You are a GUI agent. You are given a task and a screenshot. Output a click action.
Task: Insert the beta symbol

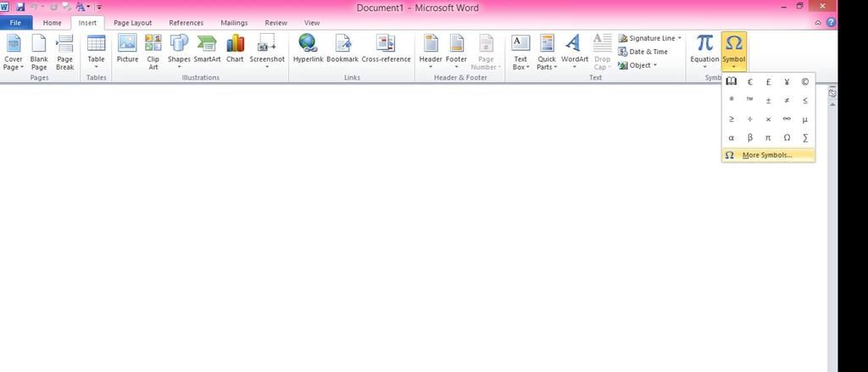pos(749,137)
